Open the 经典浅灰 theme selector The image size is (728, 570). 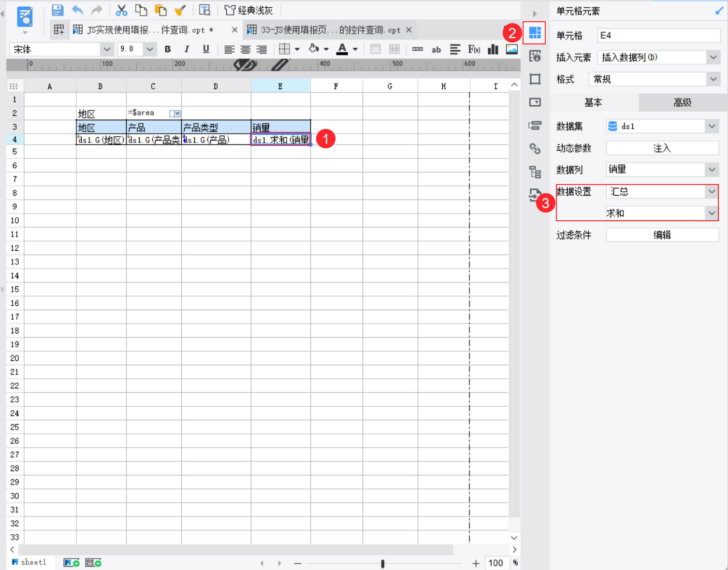point(249,10)
